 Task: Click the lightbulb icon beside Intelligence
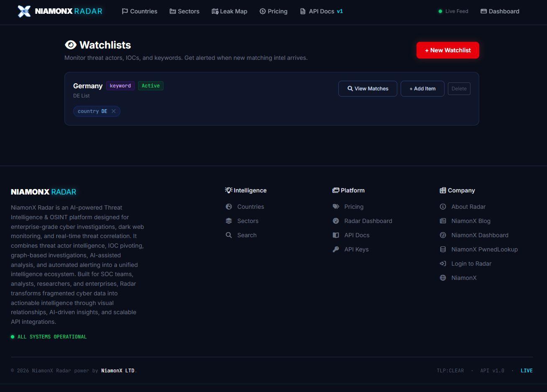click(228, 190)
